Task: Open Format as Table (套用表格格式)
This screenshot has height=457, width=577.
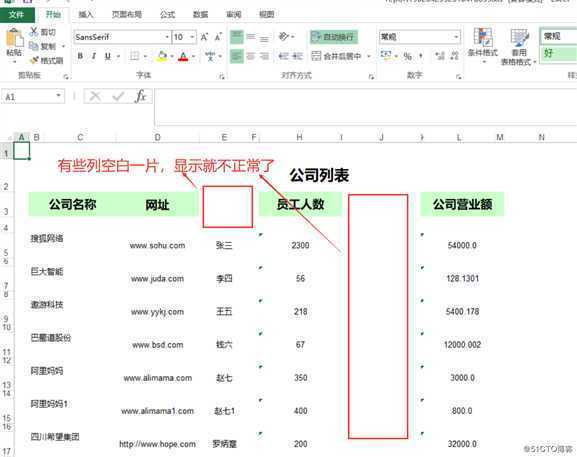Action: click(518, 47)
